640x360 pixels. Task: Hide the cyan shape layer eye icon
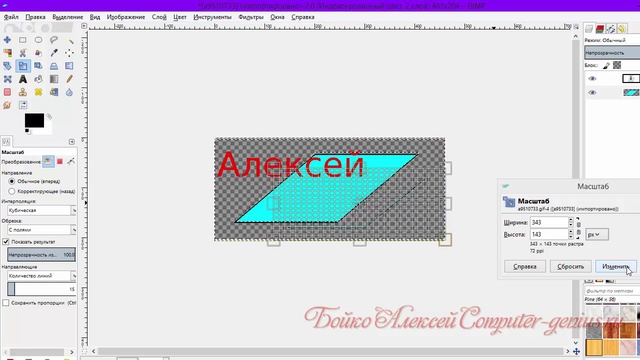(592, 93)
